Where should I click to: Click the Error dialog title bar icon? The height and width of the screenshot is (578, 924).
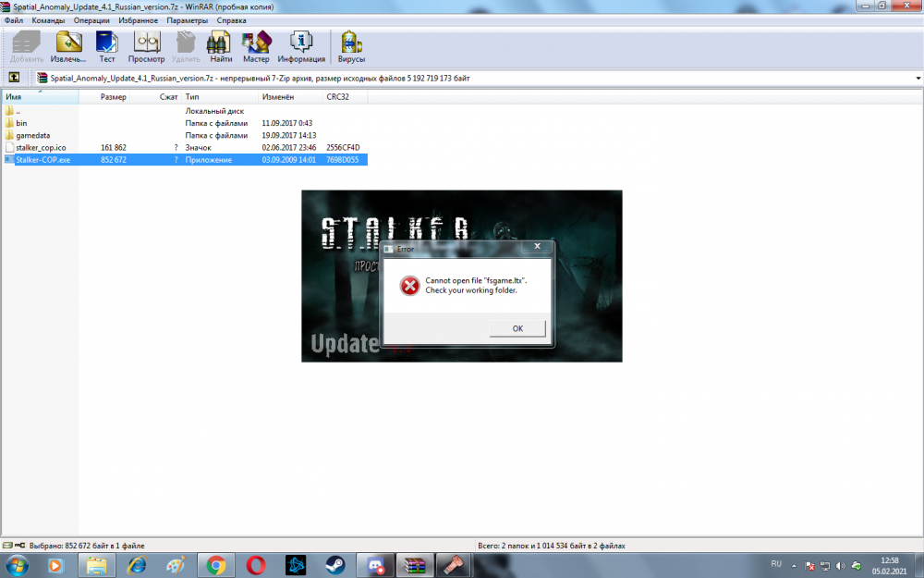pos(389,249)
